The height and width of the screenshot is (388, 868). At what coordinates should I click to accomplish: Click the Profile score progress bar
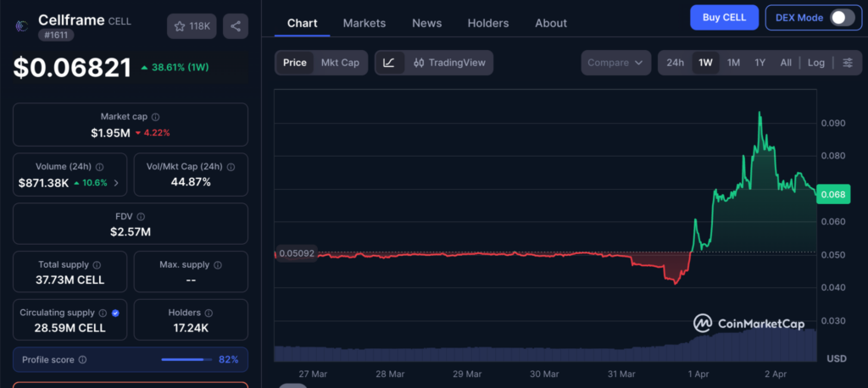pos(186,359)
